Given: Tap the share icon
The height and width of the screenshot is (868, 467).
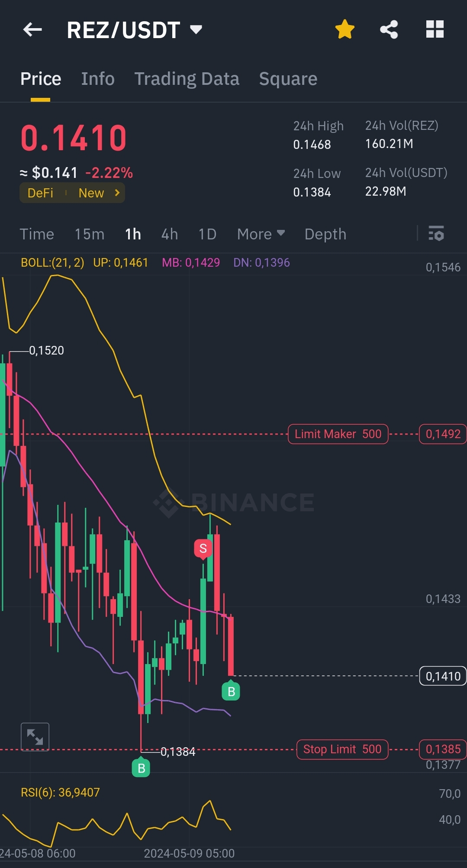Looking at the screenshot, I should pyautogui.click(x=389, y=29).
